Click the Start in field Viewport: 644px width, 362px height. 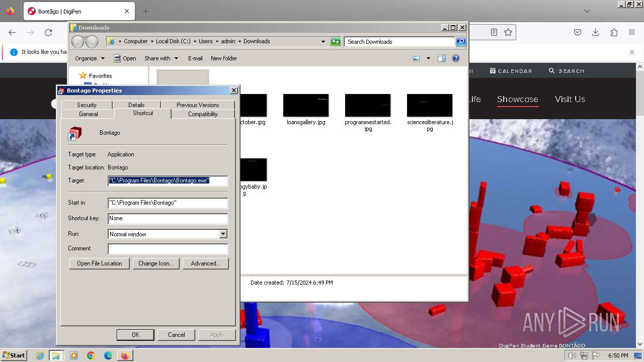[x=168, y=203]
